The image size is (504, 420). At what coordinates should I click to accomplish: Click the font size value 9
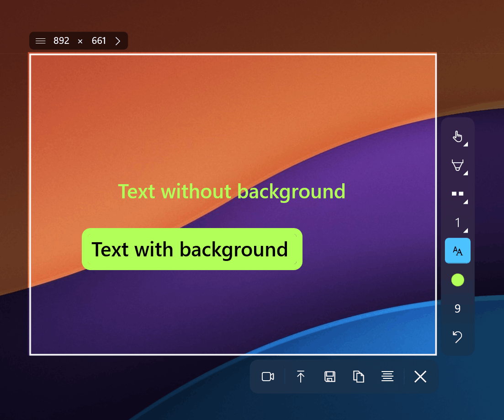tap(457, 308)
